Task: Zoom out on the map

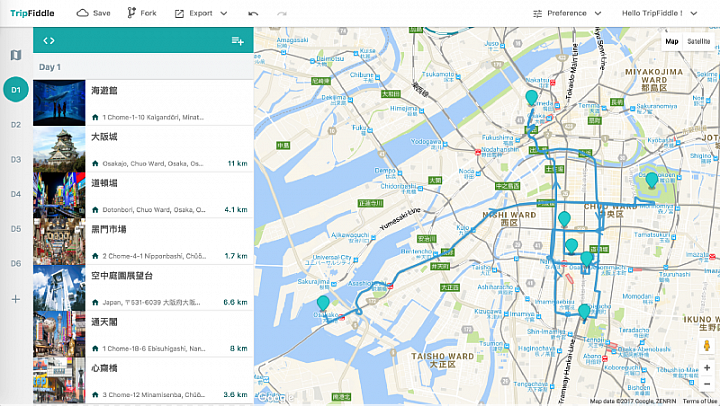Action: 707,384
